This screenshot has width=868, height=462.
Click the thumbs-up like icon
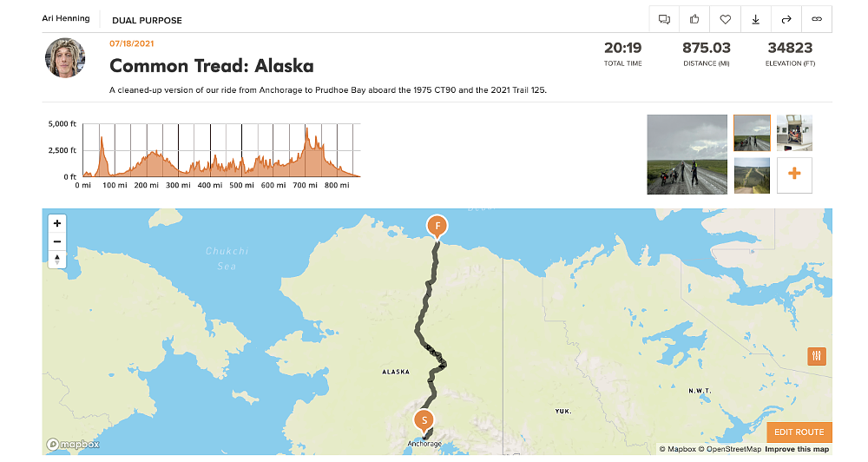(694, 19)
